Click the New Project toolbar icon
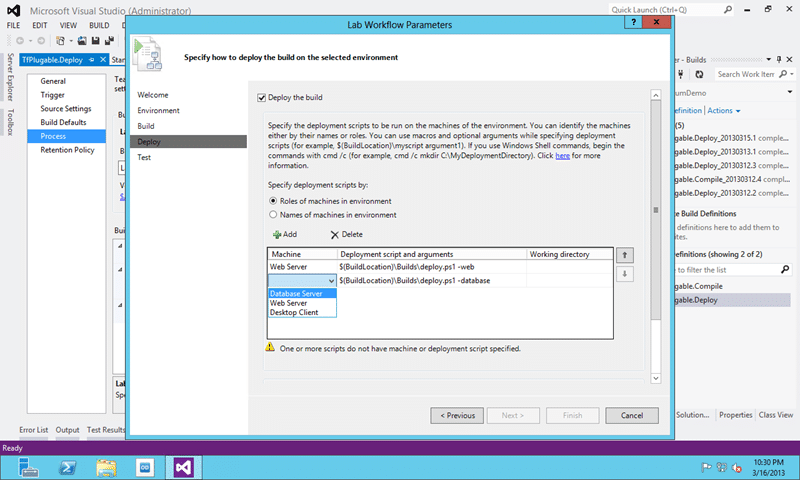 tap(60, 41)
